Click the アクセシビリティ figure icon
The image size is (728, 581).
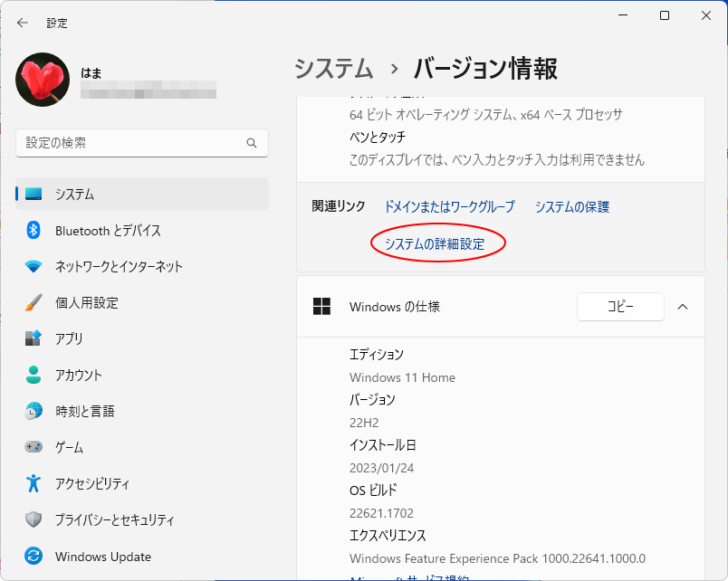coord(33,483)
